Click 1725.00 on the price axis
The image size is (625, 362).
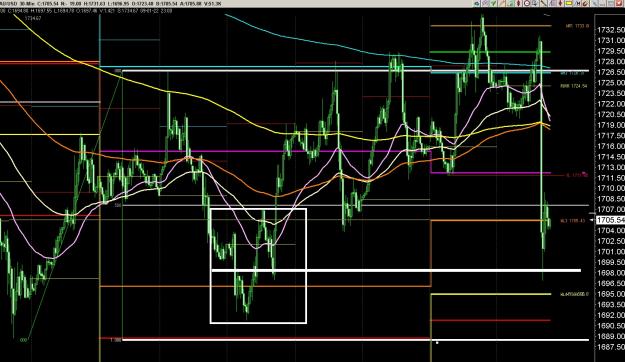[611, 83]
